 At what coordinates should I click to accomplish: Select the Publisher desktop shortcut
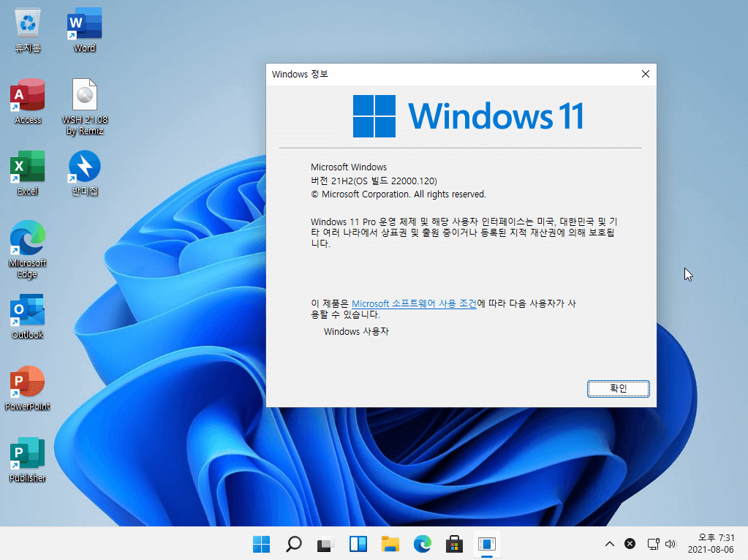coord(28,459)
